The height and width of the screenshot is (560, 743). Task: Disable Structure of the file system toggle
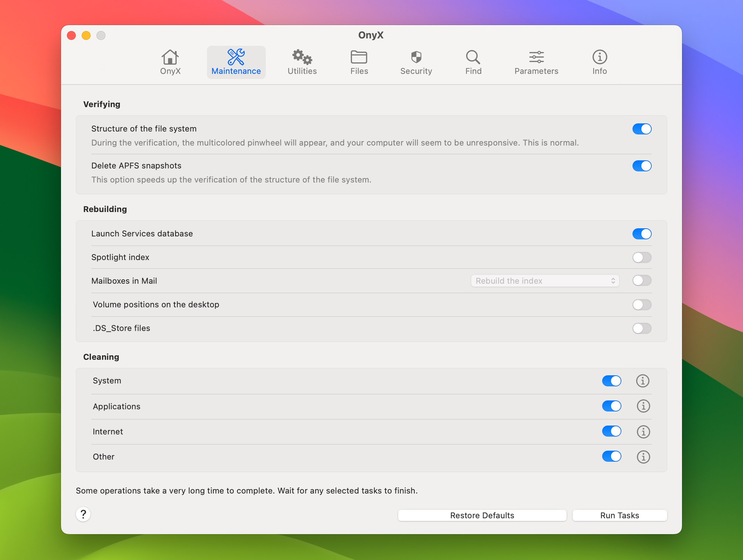[642, 129]
